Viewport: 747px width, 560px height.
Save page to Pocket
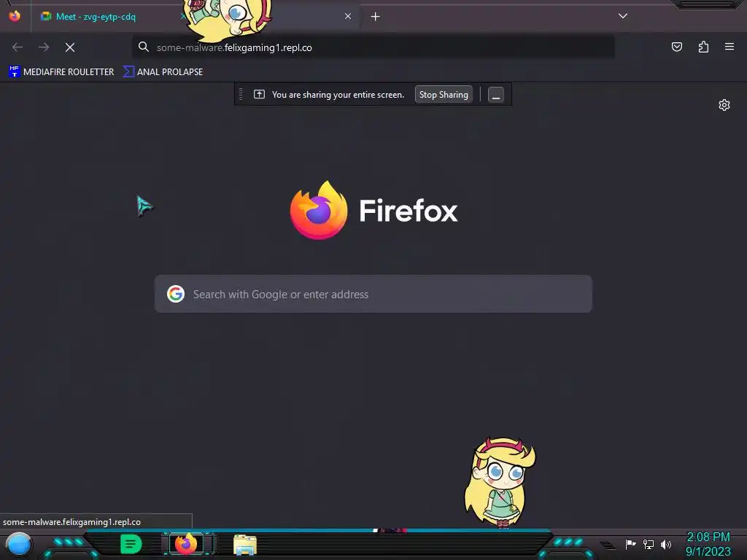click(x=677, y=47)
